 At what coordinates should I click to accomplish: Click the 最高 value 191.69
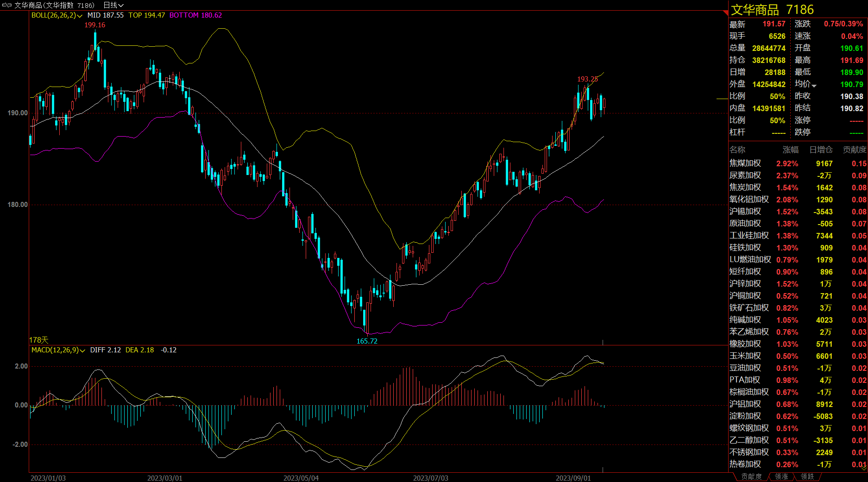[x=852, y=60]
